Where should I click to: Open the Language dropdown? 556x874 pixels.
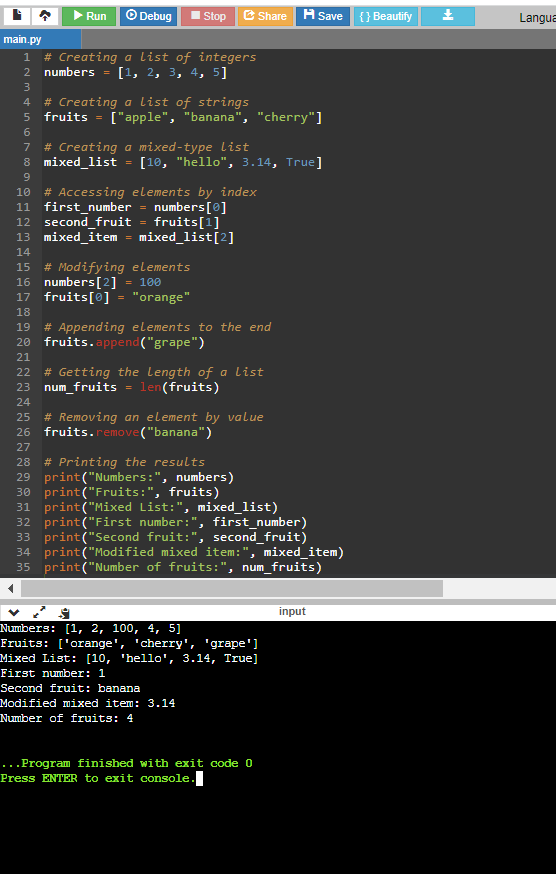click(x=537, y=17)
